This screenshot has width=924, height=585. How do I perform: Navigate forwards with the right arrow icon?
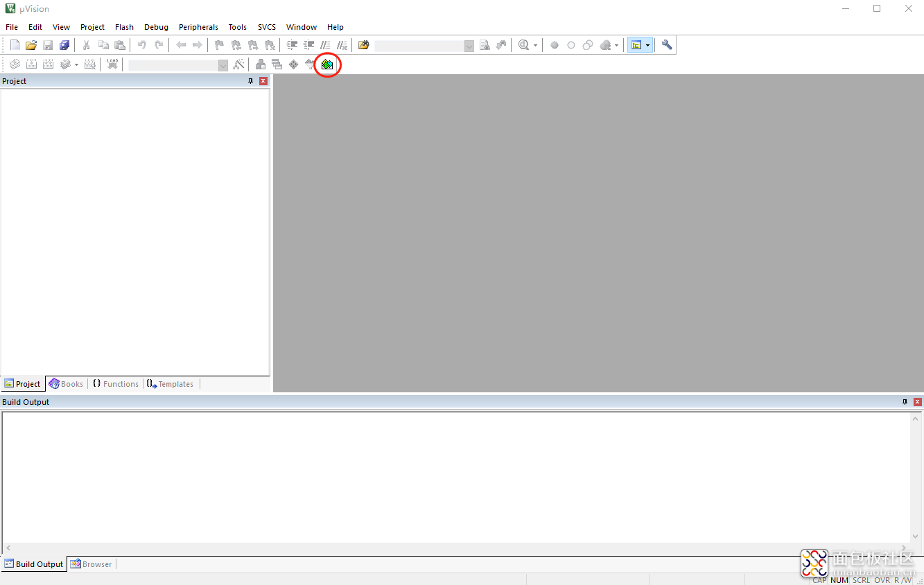198,45
